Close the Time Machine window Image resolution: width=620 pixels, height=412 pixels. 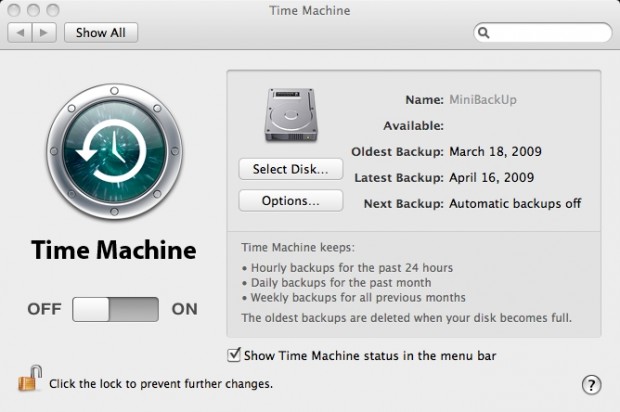tap(14, 11)
